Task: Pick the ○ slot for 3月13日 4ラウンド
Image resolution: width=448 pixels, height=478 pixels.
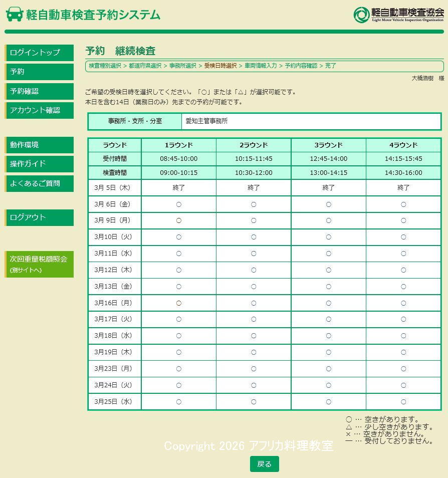Action: coord(403,287)
